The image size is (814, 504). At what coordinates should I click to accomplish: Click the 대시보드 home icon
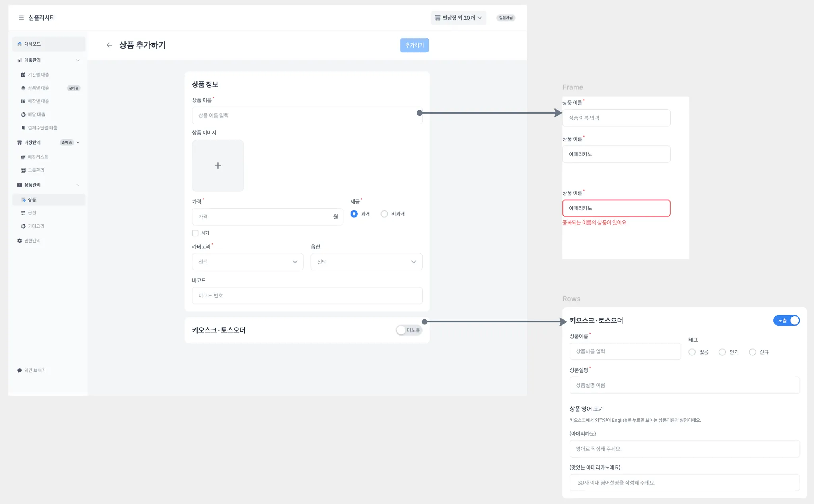(19, 44)
